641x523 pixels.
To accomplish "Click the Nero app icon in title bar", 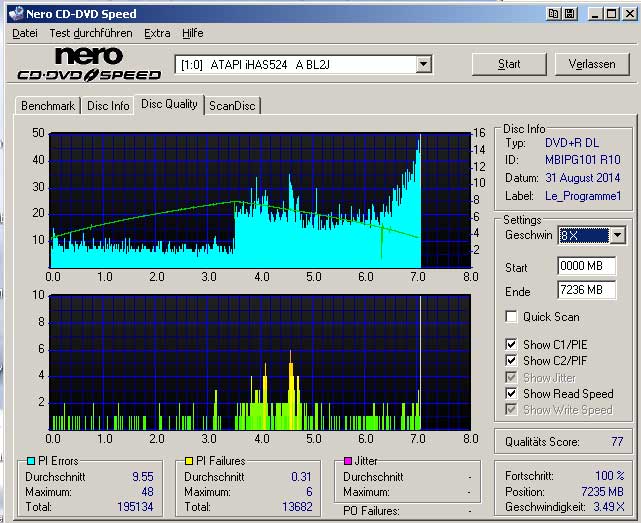I will tap(16, 13).
